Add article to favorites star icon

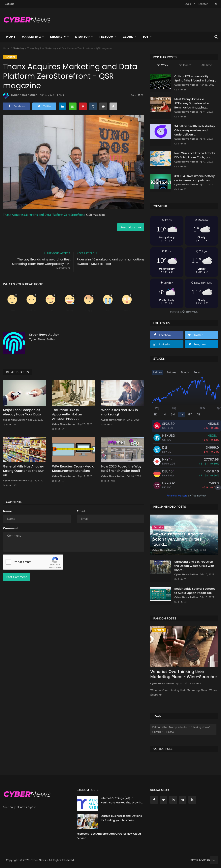pos(113,106)
